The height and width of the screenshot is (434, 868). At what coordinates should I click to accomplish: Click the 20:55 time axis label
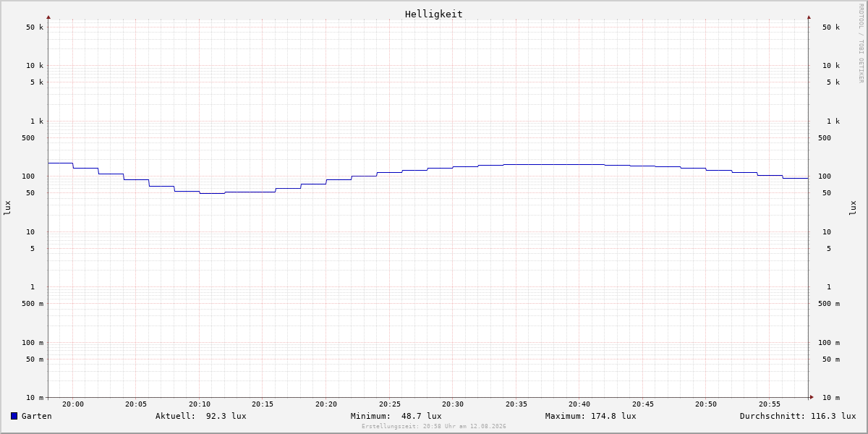tap(770, 404)
